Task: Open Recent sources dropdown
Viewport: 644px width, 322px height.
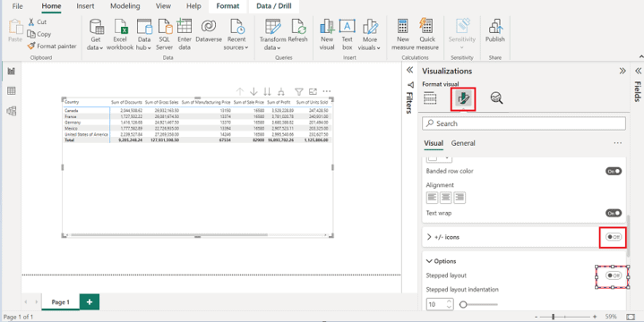Action: point(236,44)
